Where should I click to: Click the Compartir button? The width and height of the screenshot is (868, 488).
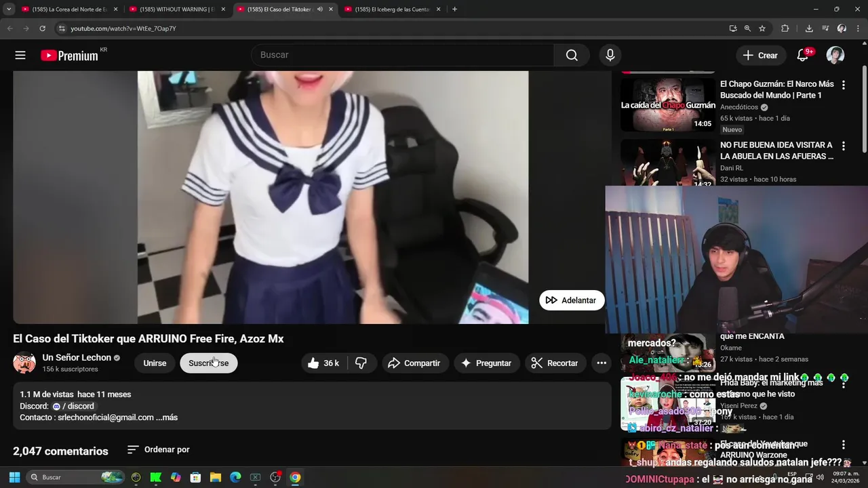click(414, 363)
